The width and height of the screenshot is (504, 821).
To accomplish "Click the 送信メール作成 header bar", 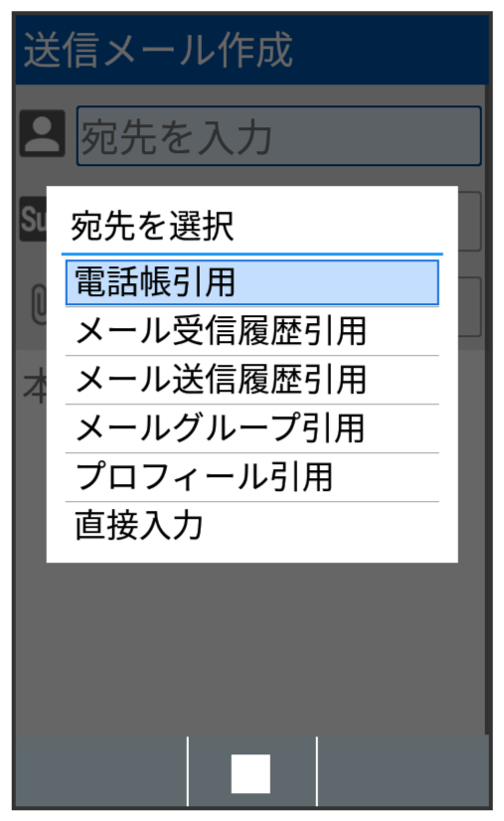I will coord(252,50).
